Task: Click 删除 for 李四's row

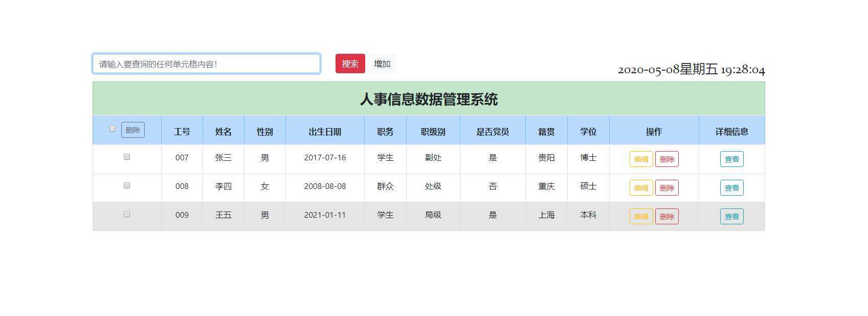Action: [667, 188]
